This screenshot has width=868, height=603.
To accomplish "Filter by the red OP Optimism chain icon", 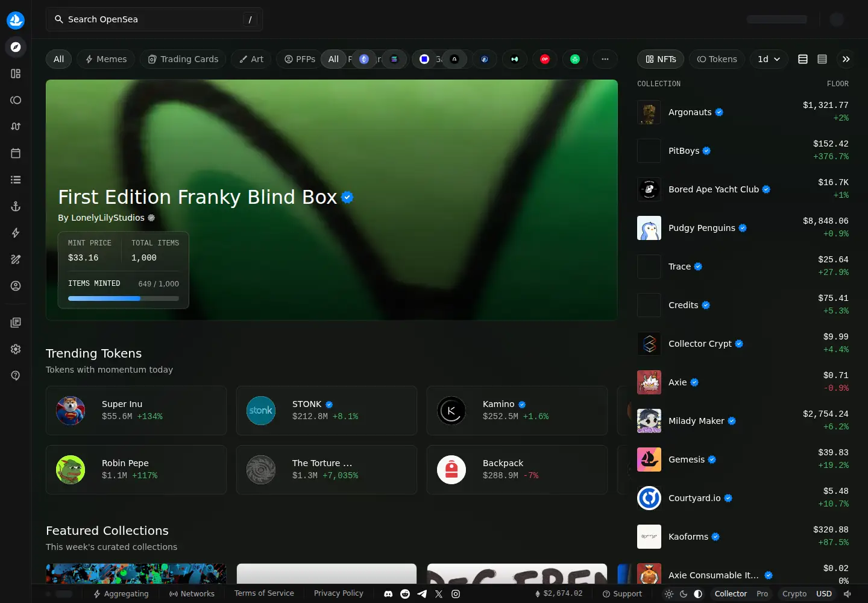I will pos(545,59).
